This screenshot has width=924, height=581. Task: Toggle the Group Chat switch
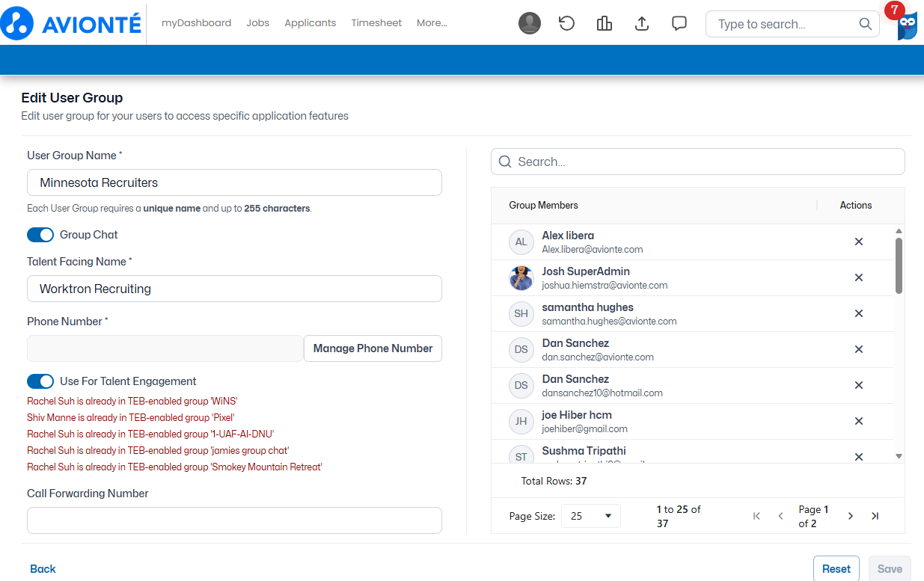[40, 235]
